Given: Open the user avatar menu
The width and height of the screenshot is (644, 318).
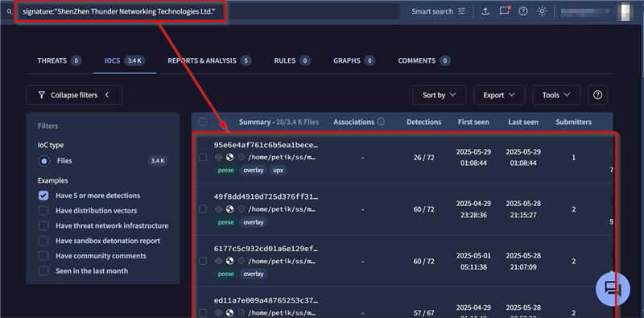Looking at the screenshot, I should [x=625, y=11].
